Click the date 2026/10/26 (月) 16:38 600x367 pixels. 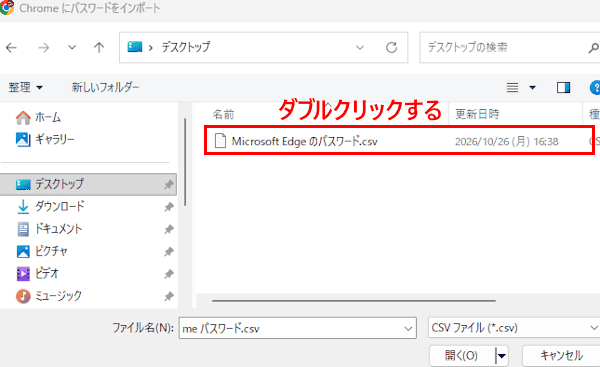(x=506, y=142)
